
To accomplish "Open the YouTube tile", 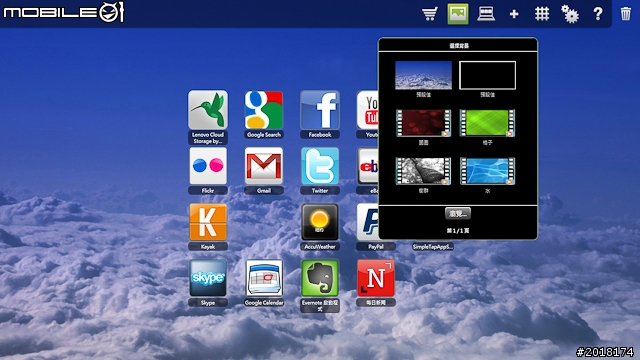I will click(368, 110).
